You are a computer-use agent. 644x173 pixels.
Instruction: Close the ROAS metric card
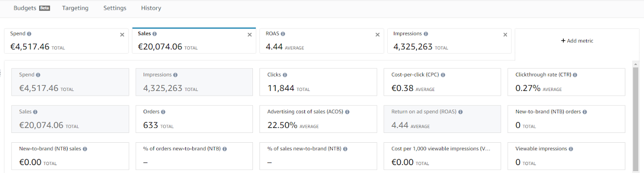(x=378, y=35)
